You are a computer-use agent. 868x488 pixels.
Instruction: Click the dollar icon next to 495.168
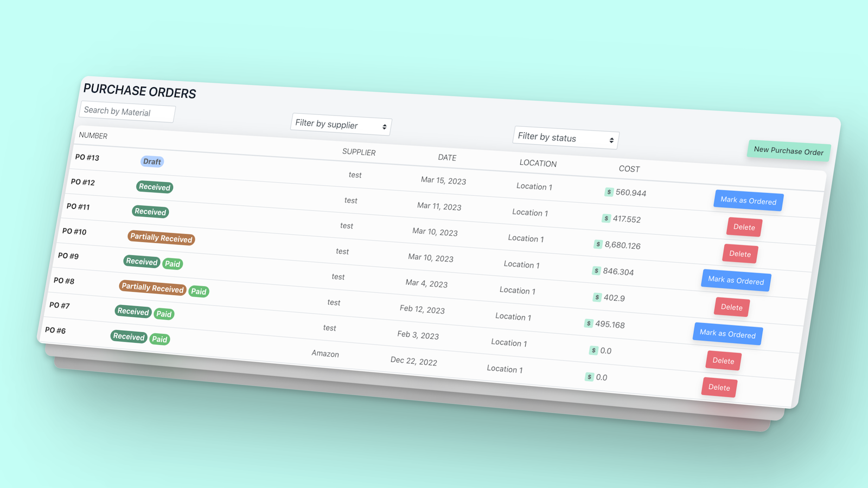(x=590, y=324)
